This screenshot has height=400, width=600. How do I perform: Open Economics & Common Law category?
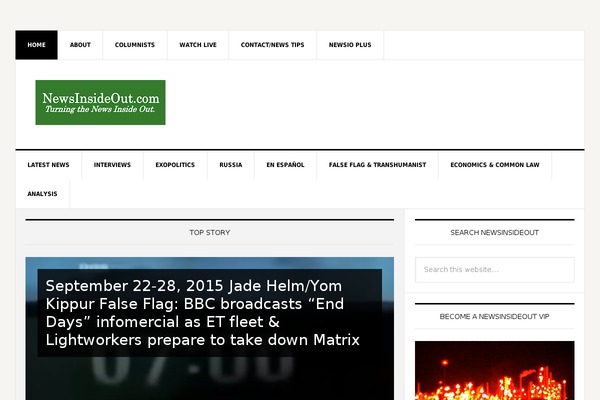(x=495, y=165)
